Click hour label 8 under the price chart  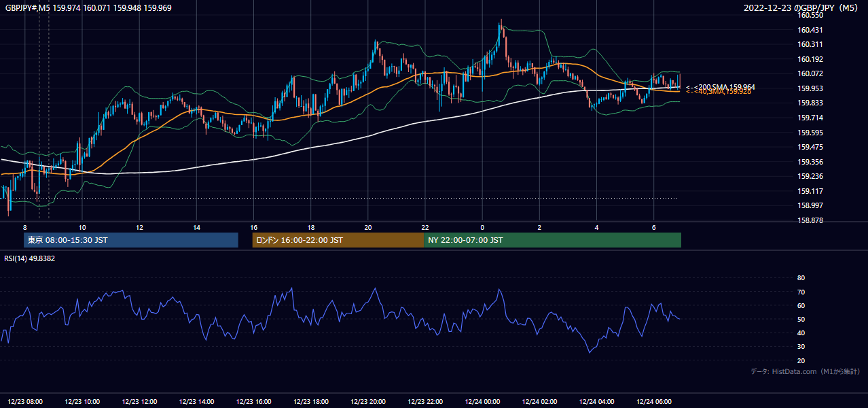[25, 227]
